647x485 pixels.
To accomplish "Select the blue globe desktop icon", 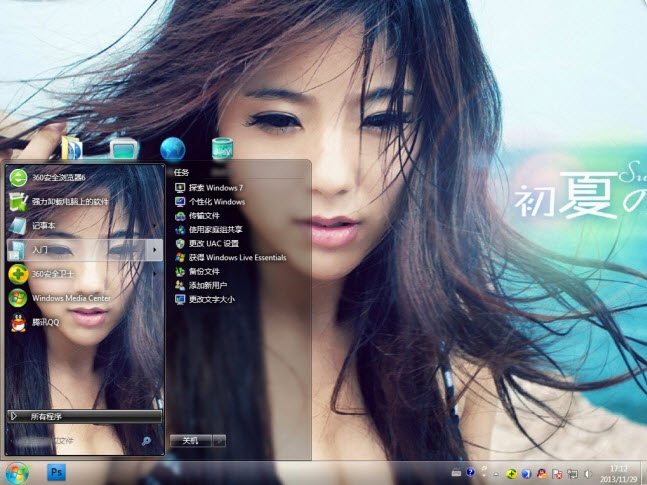I will point(172,148).
